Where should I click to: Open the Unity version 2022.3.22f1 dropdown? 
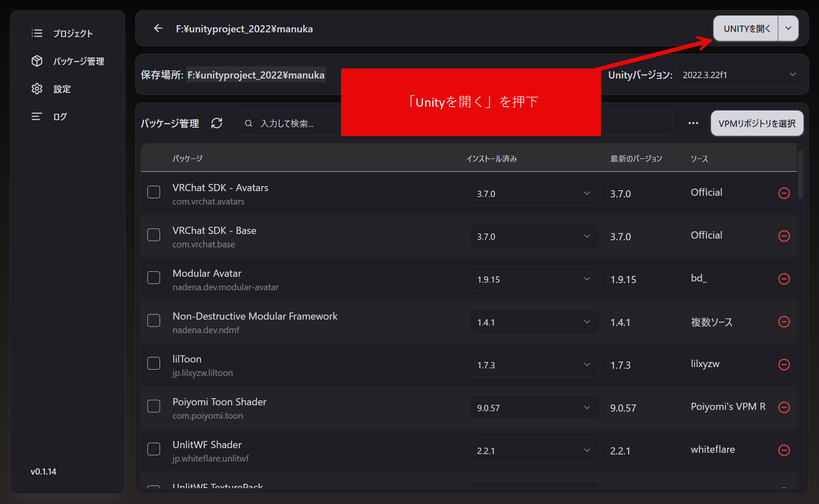pyautogui.click(x=740, y=75)
